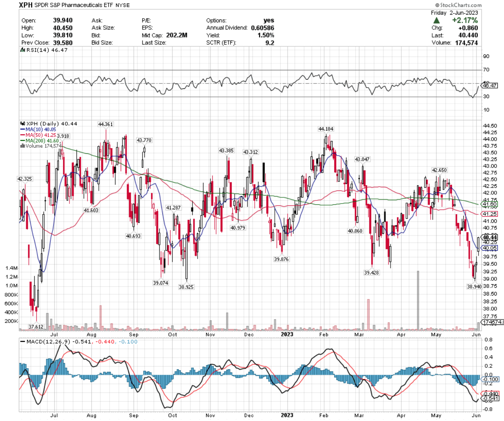The height and width of the screenshot is (421, 504).
Task: Click the MA(50) 41.25 legend entry
Action: pos(38,135)
